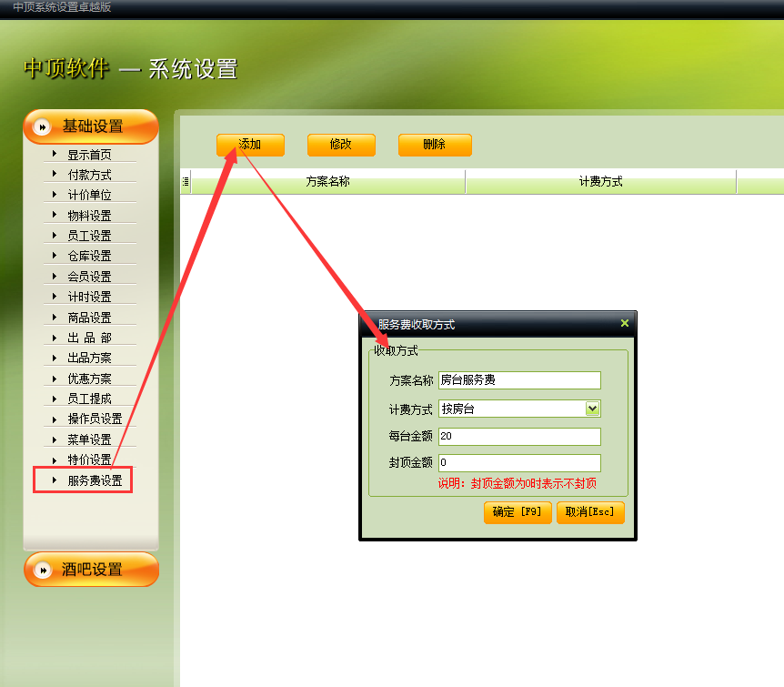This screenshot has height=687, width=784.
Task: Cancel with 取消[Esc] button
Action: click(x=590, y=512)
